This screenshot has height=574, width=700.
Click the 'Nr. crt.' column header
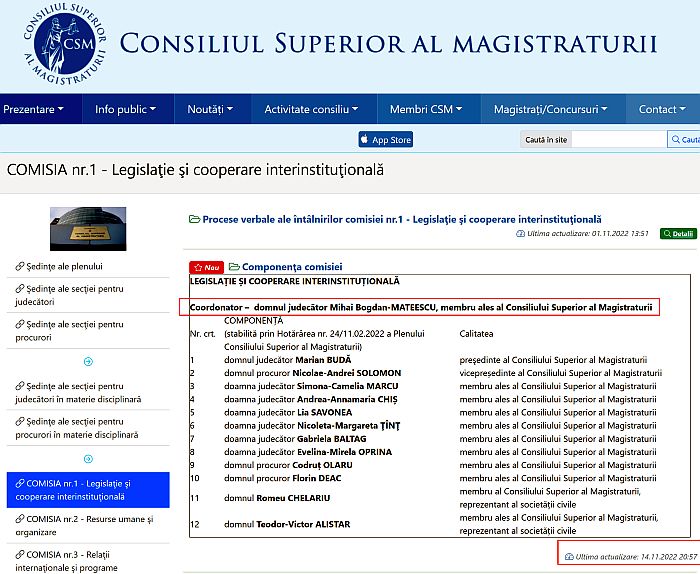[203, 333]
